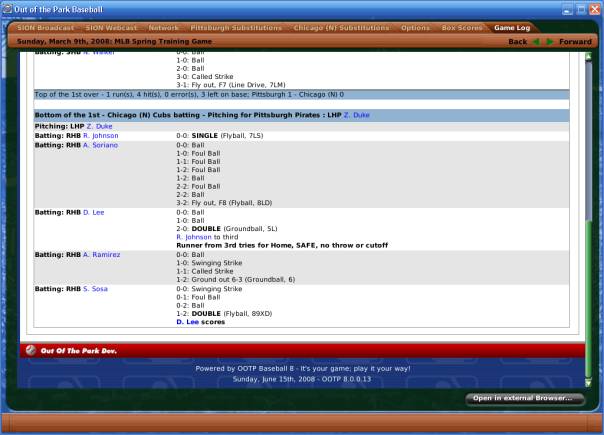The height and width of the screenshot is (435, 604).
Task: Click the green Forward arrow icon
Action: 550,42
